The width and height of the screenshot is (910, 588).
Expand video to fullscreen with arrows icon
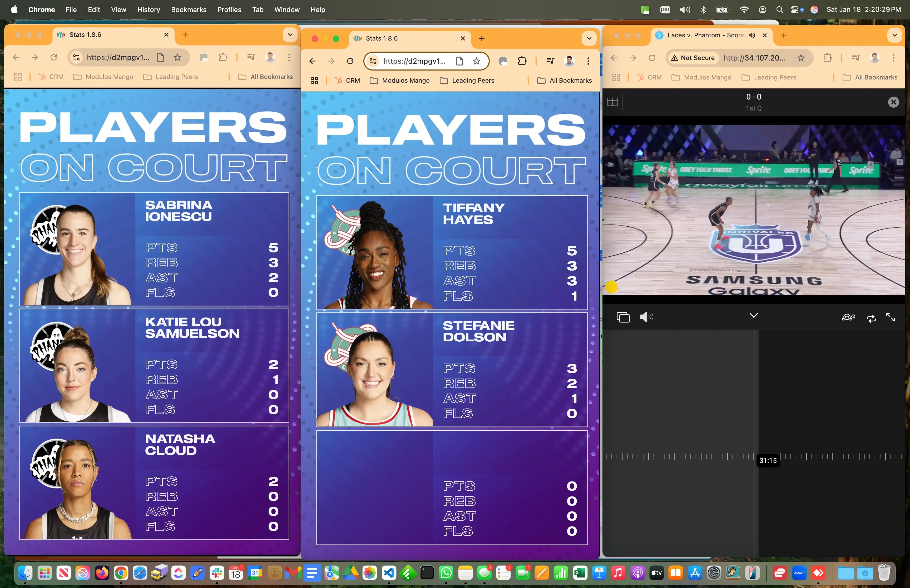point(890,317)
